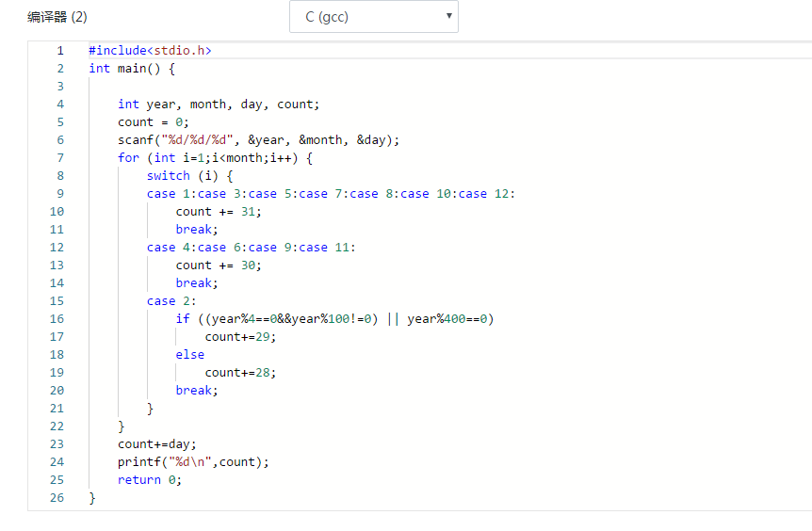Click line 1 '#include<stdio.h>'

tap(150, 51)
